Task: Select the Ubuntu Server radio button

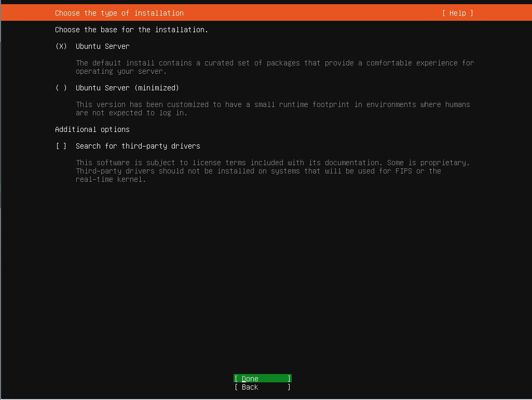Action: pos(61,46)
